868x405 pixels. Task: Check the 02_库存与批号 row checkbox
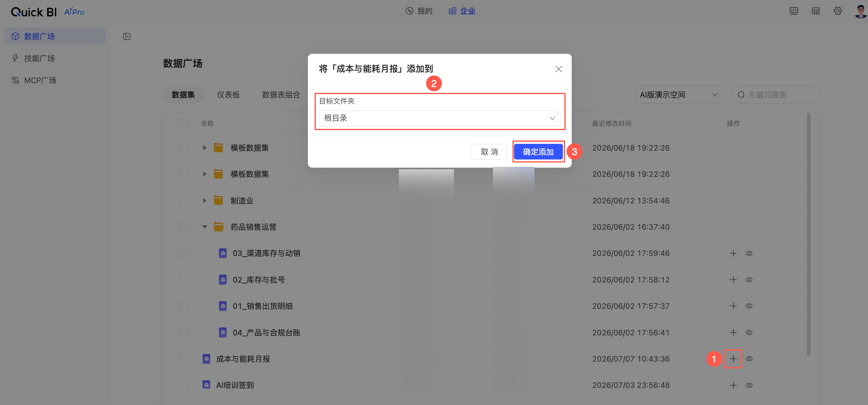pos(183,280)
